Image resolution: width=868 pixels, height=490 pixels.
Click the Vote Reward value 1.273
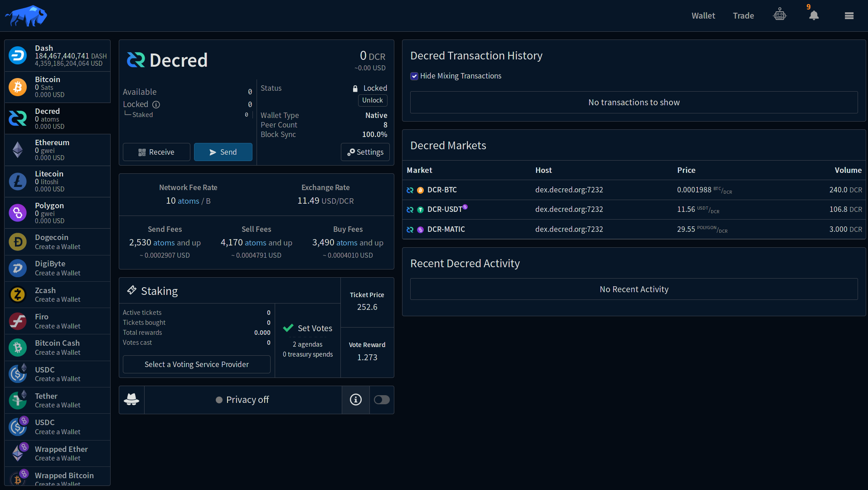pyautogui.click(x=367, y=358)
